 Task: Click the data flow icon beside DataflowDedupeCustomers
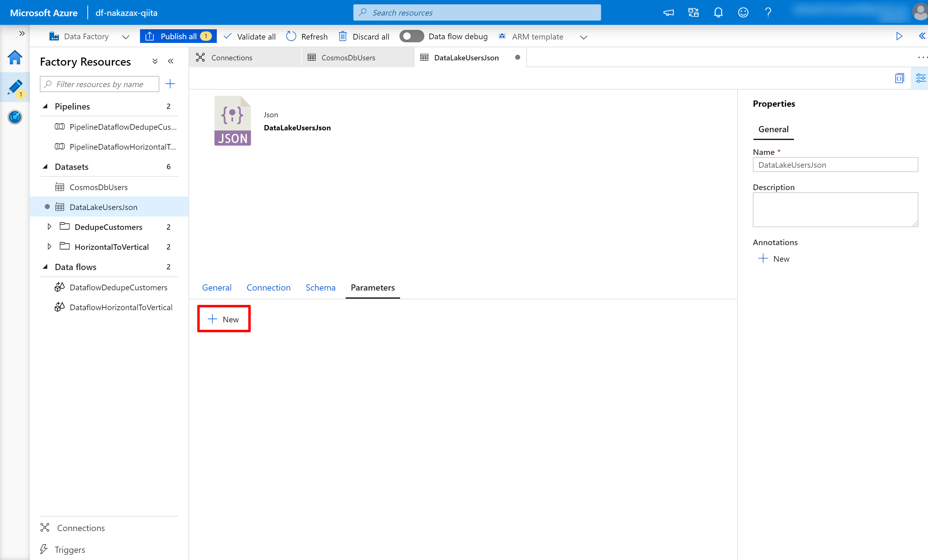click(x=59, y=287)
